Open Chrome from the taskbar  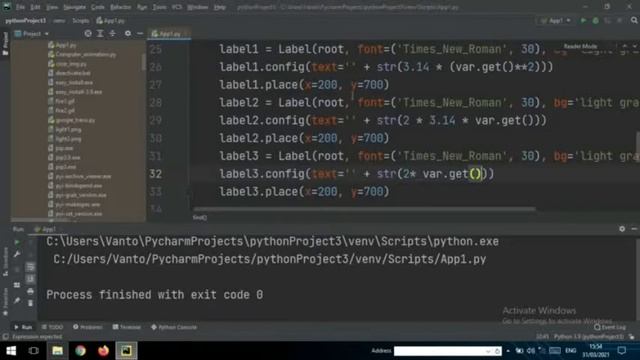click(x=80, y=351)
